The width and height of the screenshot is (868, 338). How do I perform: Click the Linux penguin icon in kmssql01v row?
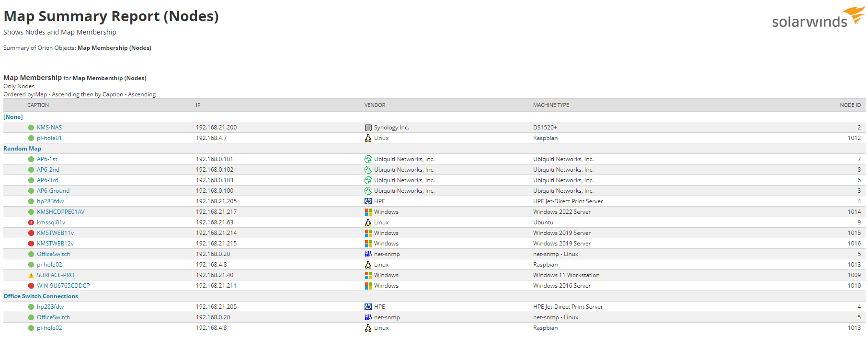coord(368,222)
